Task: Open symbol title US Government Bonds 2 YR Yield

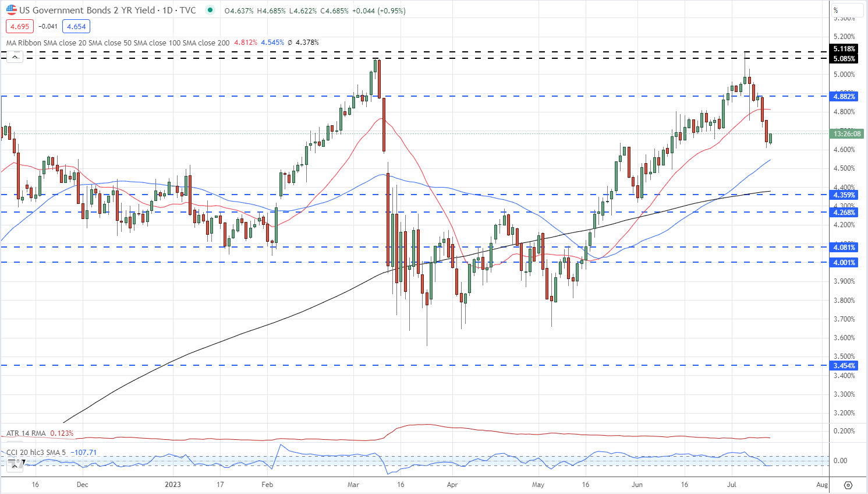Action: click(x=88, y=10)
